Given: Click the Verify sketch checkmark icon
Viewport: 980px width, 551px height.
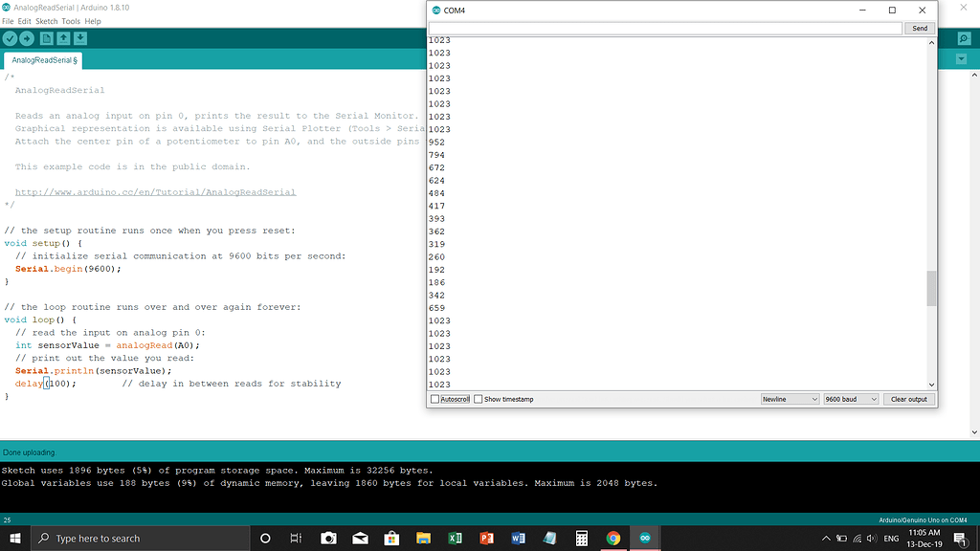Looking at the screenshot, I should click(x=10, y=38).
